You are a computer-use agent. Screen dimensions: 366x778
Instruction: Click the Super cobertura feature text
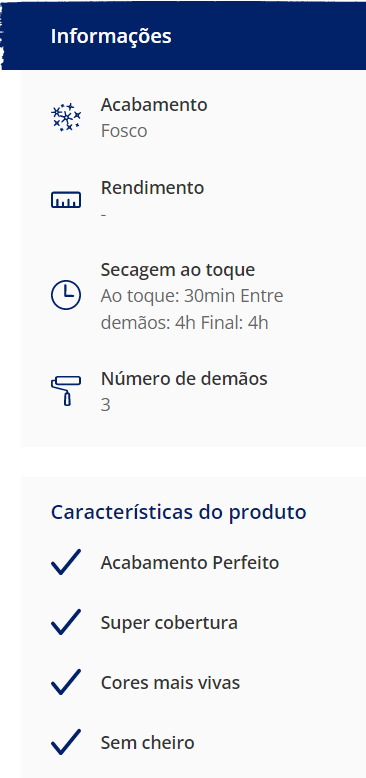click(x=169, y=623)
